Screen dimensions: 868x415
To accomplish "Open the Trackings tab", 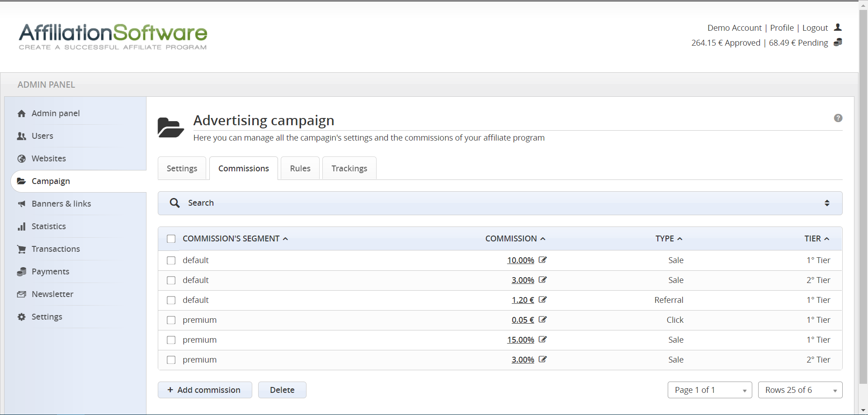I will 349,169.
